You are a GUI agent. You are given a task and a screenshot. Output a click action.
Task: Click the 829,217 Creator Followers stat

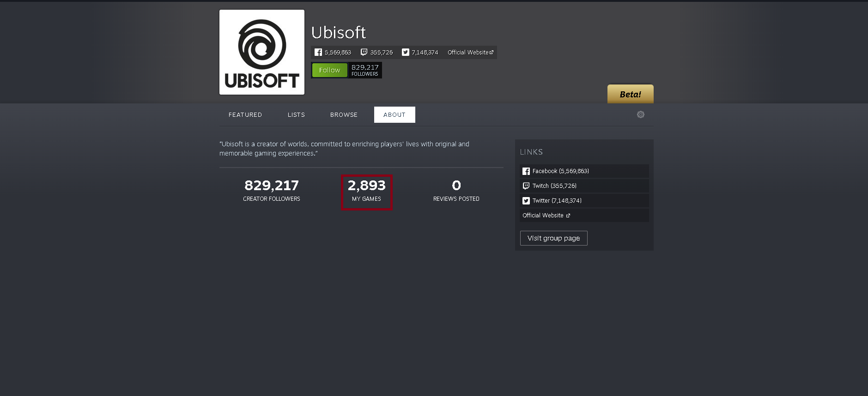pyautogui.click(x=272, y=191)
